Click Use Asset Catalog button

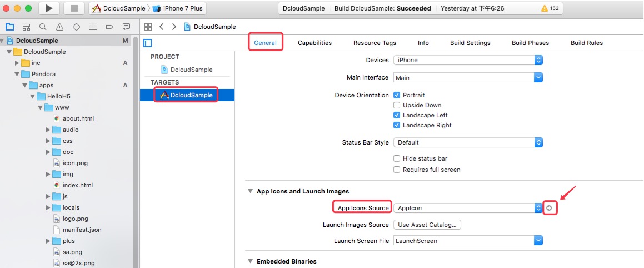tap(427, 225)
